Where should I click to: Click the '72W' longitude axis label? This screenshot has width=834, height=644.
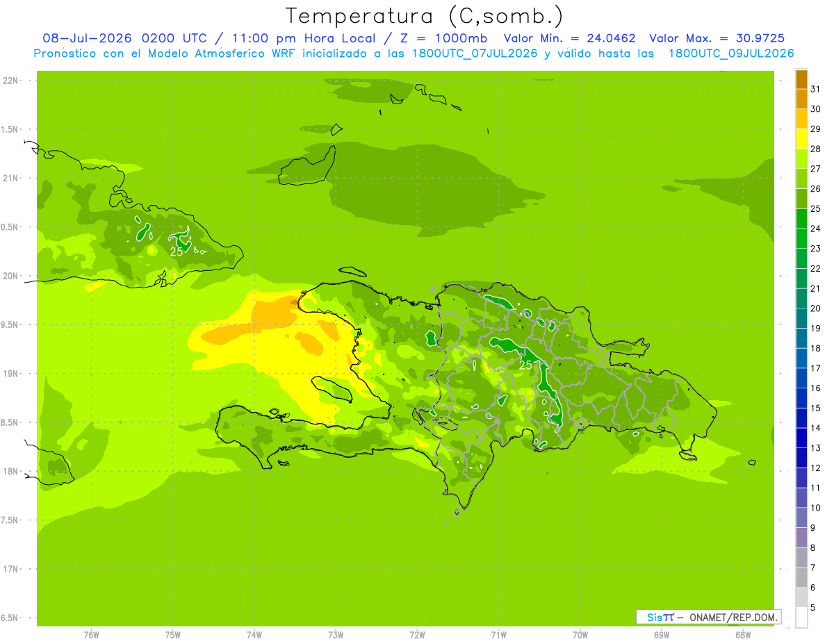418,634
